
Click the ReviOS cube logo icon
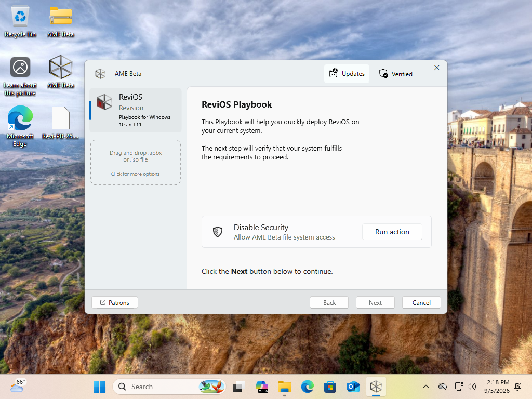(x=104, y=102)
